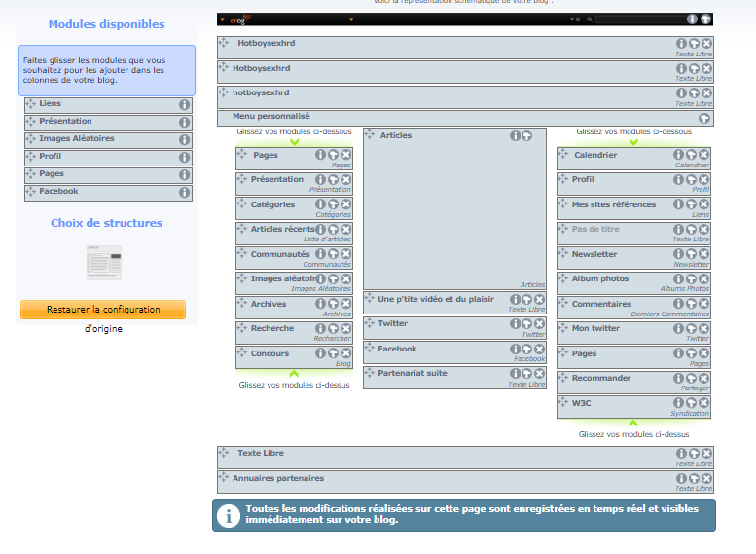The image size is (756, 554).
Task: Remove the Recommander module
Action: click(703, 379)
